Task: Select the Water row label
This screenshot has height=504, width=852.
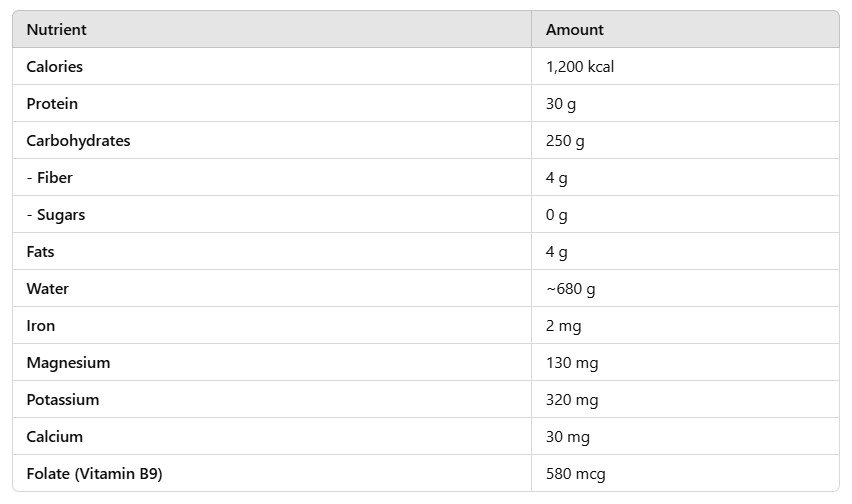Action: [48, 288]
